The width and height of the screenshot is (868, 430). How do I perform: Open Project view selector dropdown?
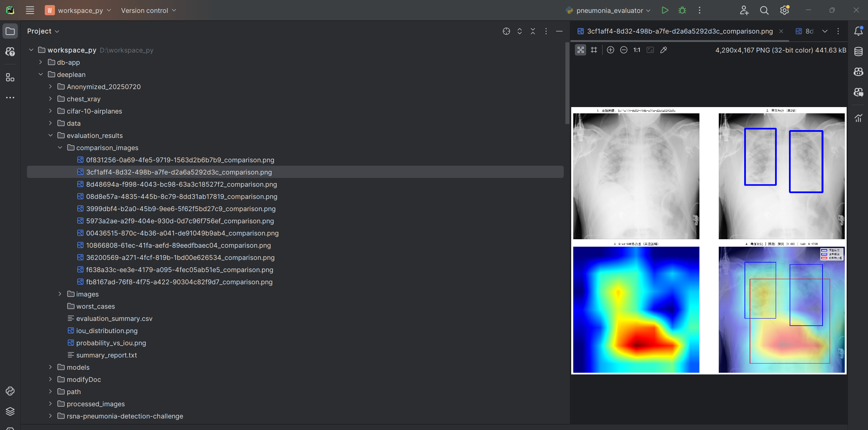(x=43, y=31)
